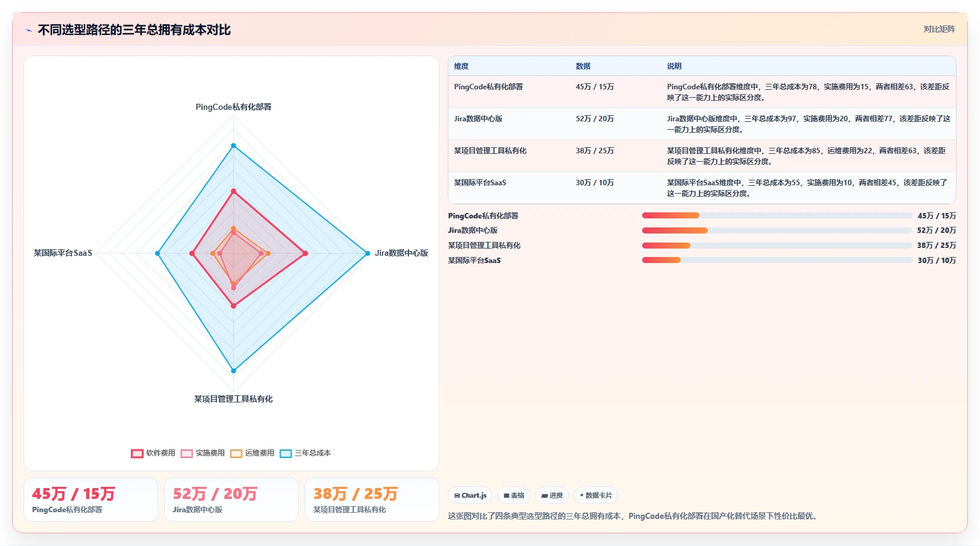Select 某项目管理工具私有化 in the table's 维度 column
Viewport: 980px width, 546px height.
coord(490,151)
